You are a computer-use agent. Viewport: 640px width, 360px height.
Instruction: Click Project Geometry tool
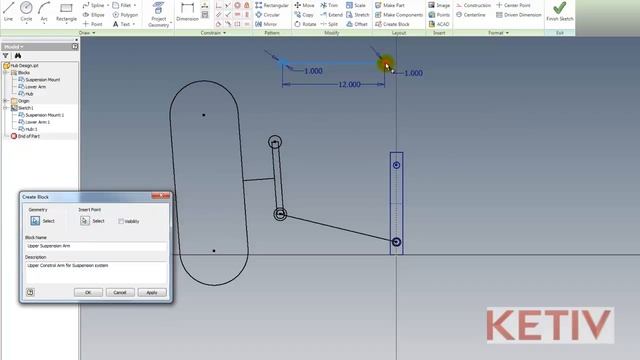[159, 14]
